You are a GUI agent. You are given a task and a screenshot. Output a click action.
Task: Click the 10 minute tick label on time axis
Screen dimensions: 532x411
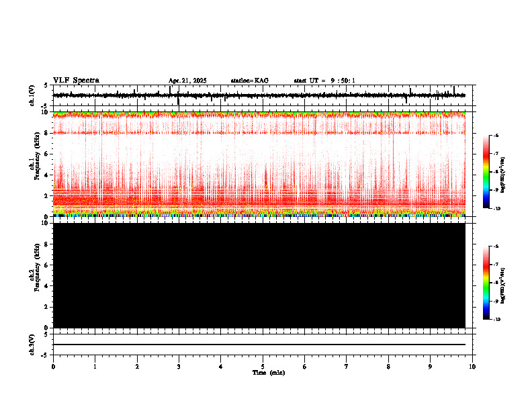tap(472, 367)
